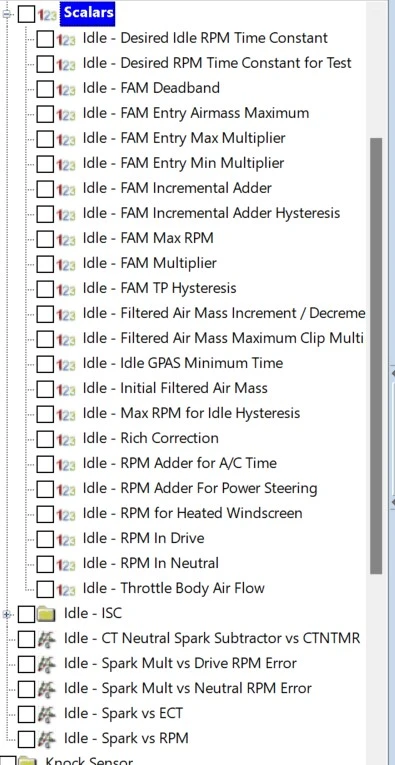This screenshot has width=395, height=765.
Task: Click table icon of Idle - Spark vs ECT
Action: (46, 714)
